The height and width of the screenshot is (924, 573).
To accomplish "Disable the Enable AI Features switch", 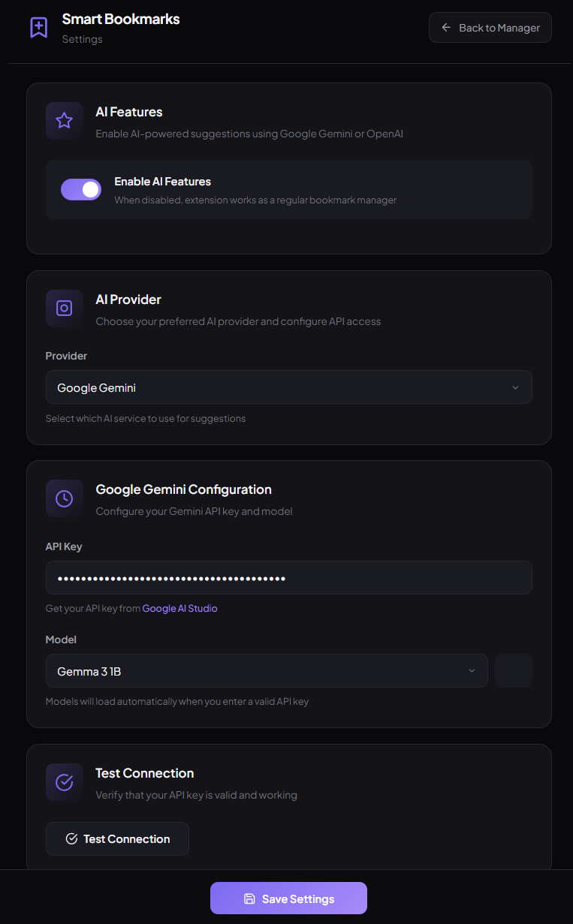I will pos(81,190).
